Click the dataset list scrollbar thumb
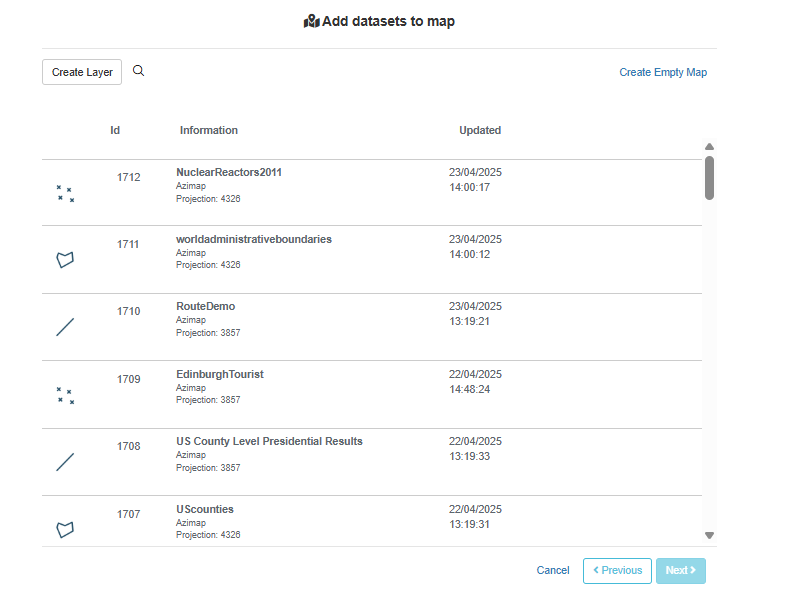790x589 pixels. [709, 178]
